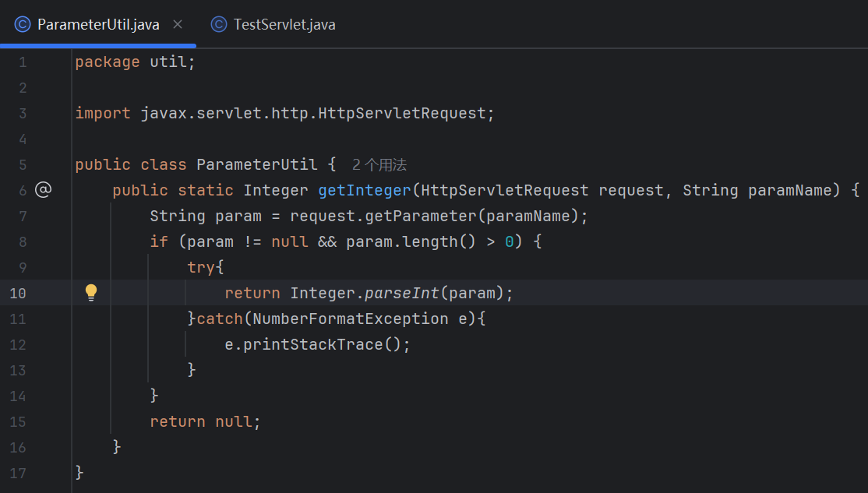Click 'String param' declaration on line 7

pyautogui.click(x=206, y=217)
